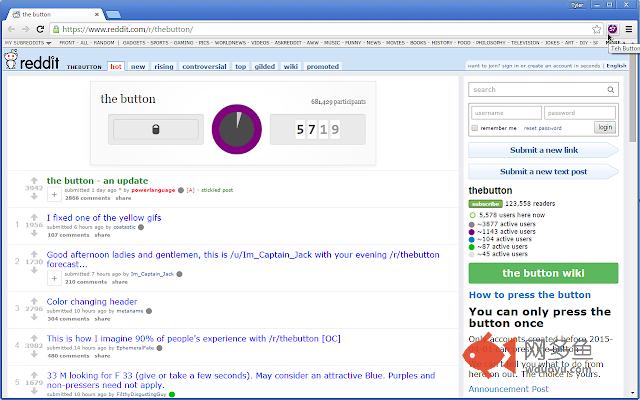Screen dimensions: 640x400
Task: Open the Teh Button extension icon
Action: (x=612, y=29)
